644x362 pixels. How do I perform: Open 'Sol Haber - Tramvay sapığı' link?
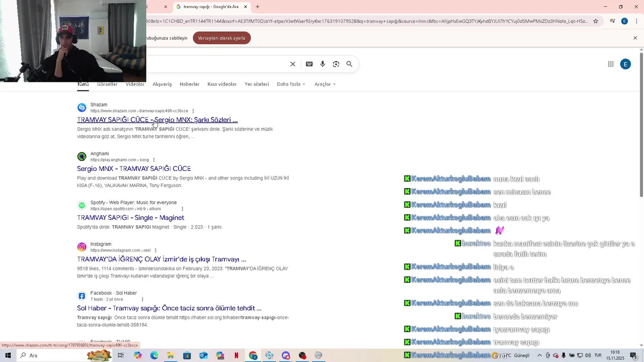pyautogui.click(x=169, y=308)
